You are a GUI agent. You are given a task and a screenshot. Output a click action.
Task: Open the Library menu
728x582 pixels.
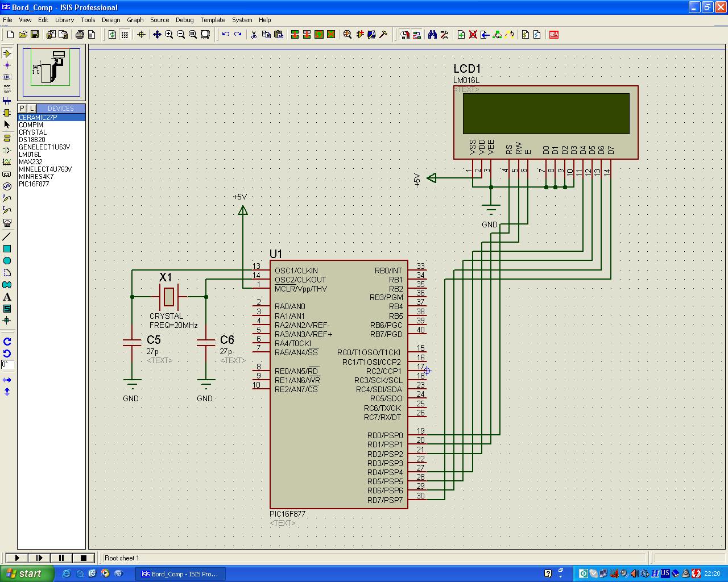(x=64, y=20)
